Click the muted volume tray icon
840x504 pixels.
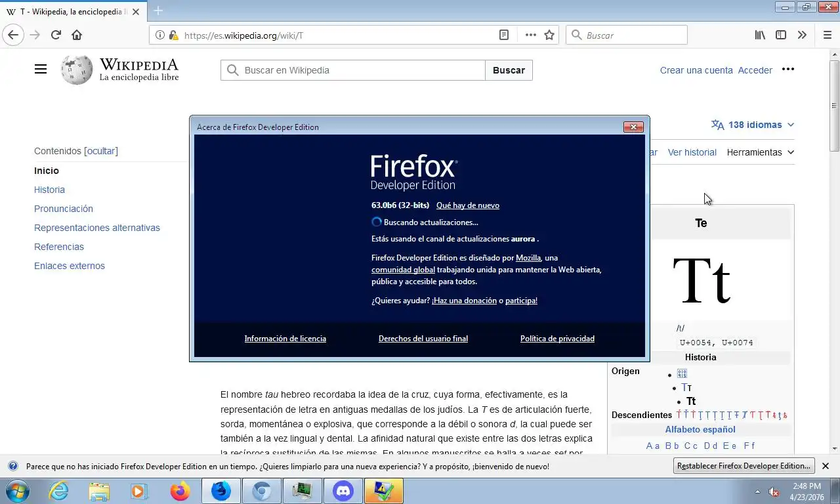coord(774,492)
